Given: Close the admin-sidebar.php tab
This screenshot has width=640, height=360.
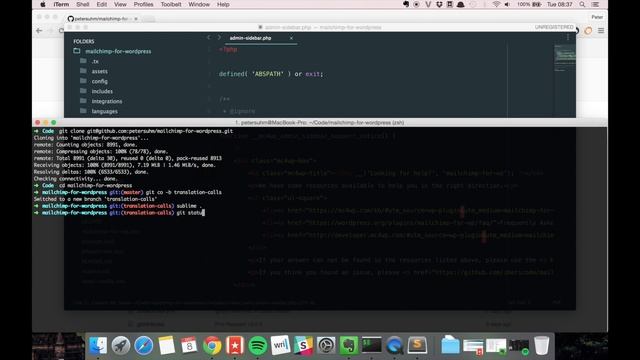Looking at the screenshot, I should click(291, 38).
